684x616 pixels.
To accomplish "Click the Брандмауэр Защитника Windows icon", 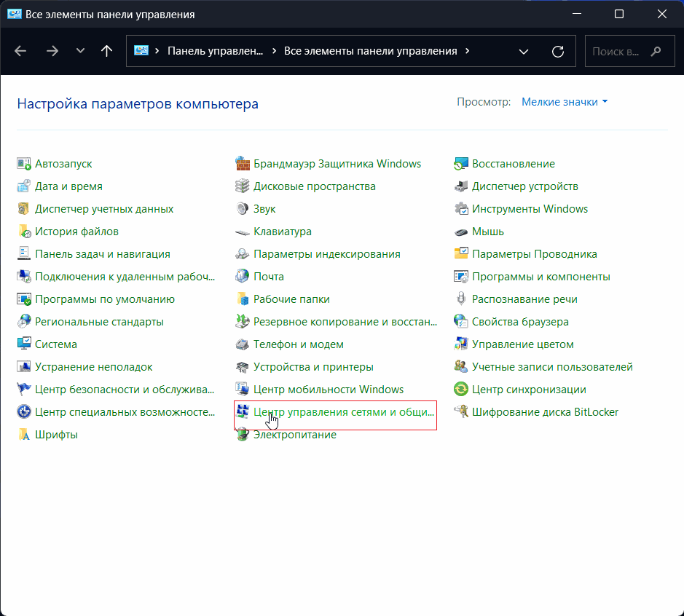I will pyautogui.click(x=243, y=164).
